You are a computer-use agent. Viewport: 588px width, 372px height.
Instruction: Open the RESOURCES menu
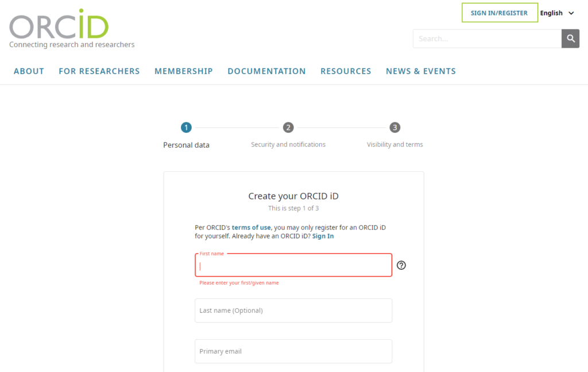pyautogui.click(x=346, y=71)
